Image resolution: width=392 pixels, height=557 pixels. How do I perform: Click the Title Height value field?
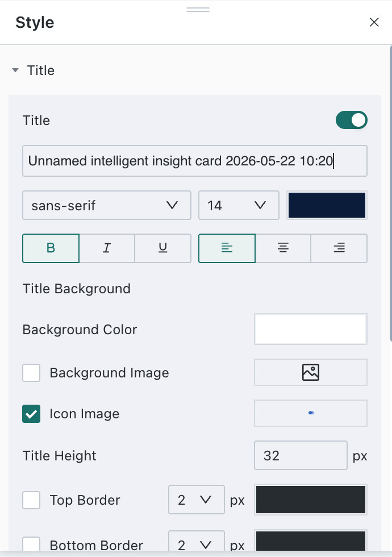pos(301,455)
